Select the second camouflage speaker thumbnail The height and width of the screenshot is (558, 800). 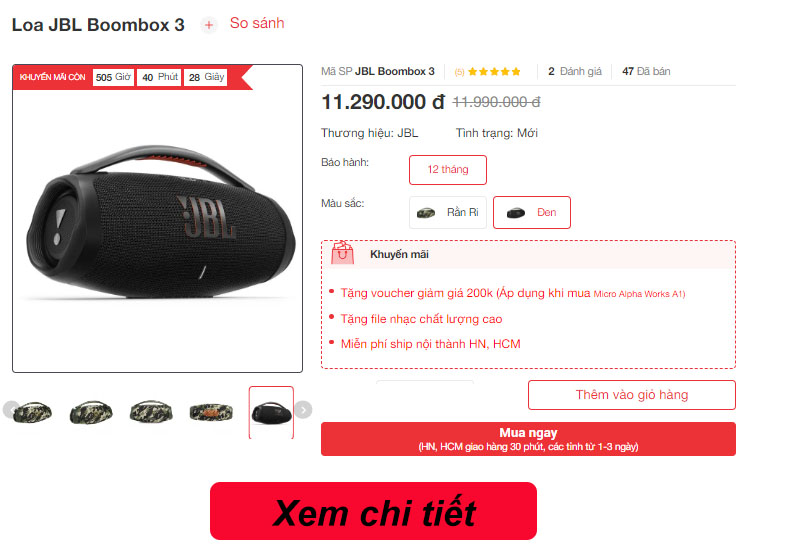click(91, 412)
